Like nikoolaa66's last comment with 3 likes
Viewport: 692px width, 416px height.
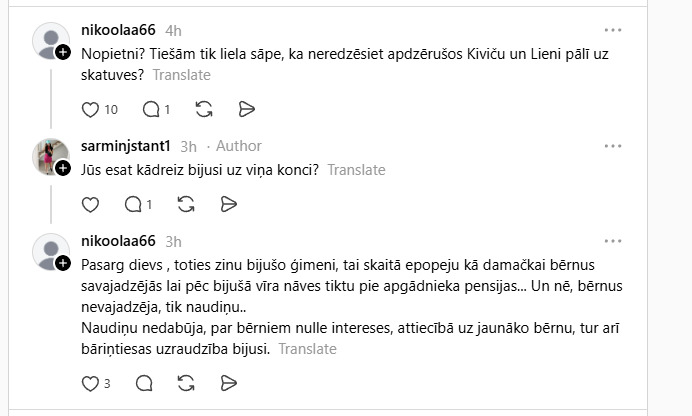click(x=90, y=383)
